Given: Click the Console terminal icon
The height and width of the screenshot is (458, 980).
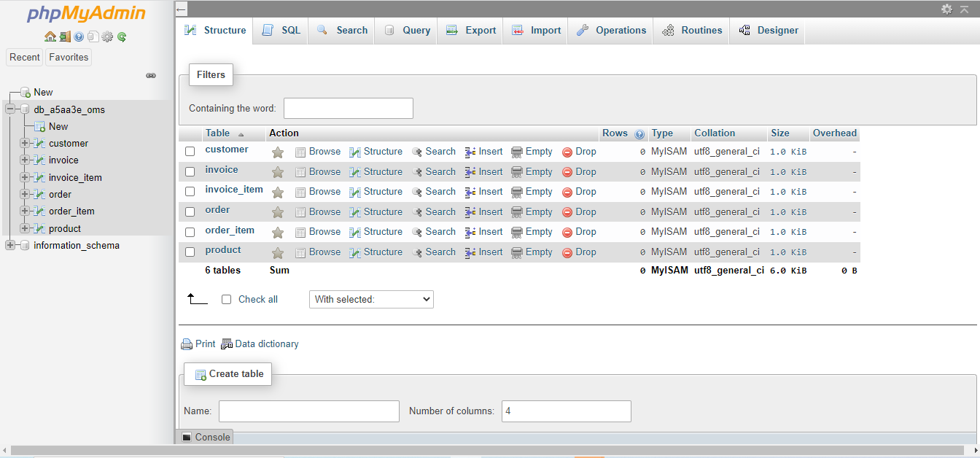Looking at the screenshot, I should [187, 438].
